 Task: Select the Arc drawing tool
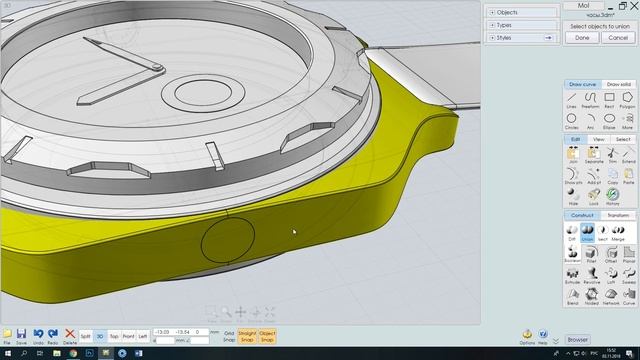coord(590,121)
